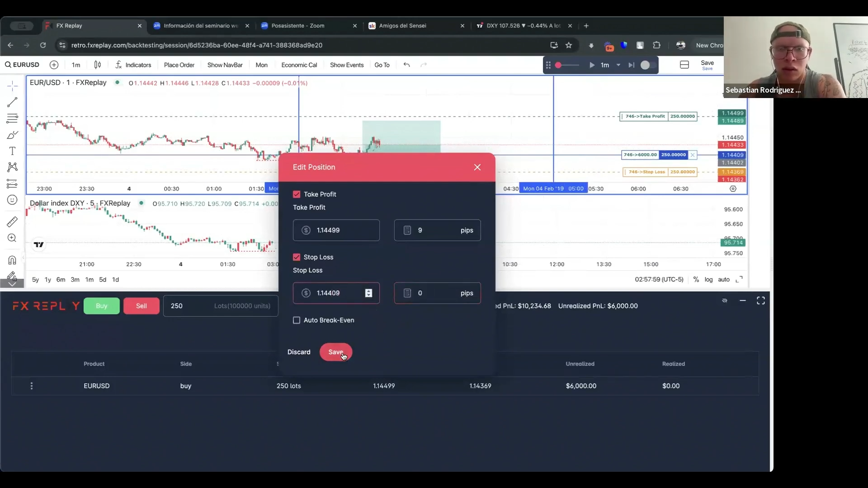Open the EURUSD symbol search
Image resolution: width=868 pixels, height=488 pixels.
tap(22, 65)
